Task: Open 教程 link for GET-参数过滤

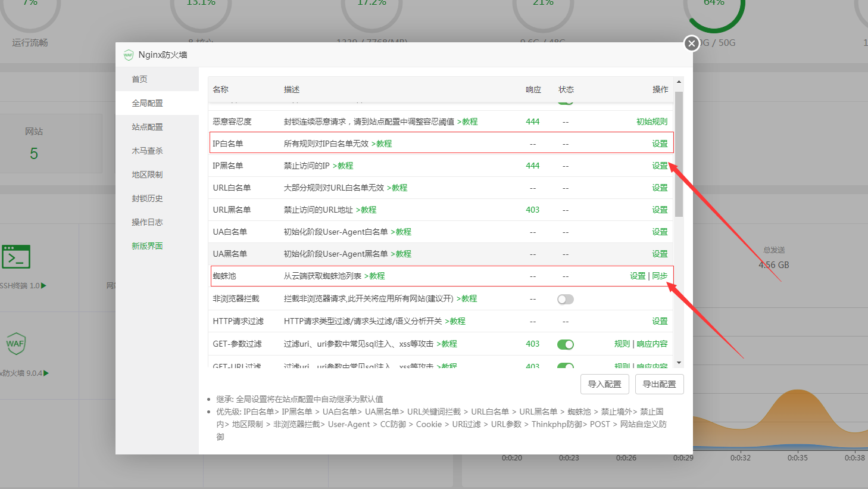Action: 447,344
